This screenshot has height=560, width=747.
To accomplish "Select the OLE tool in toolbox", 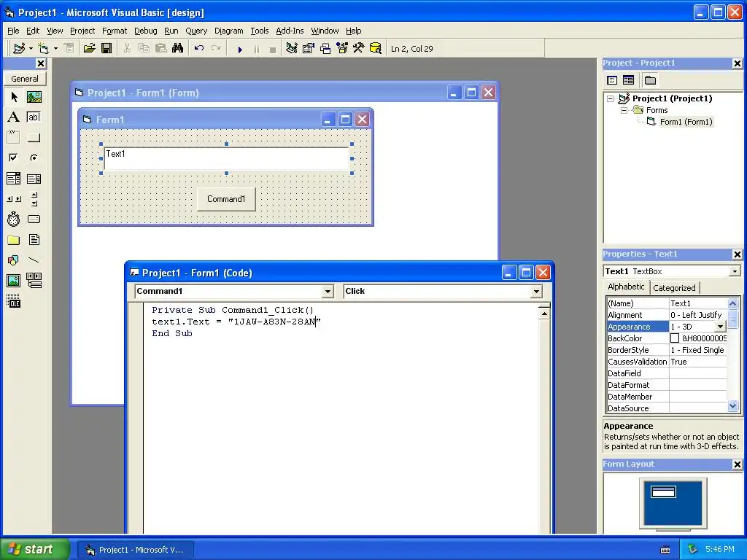I will (13, 300).
